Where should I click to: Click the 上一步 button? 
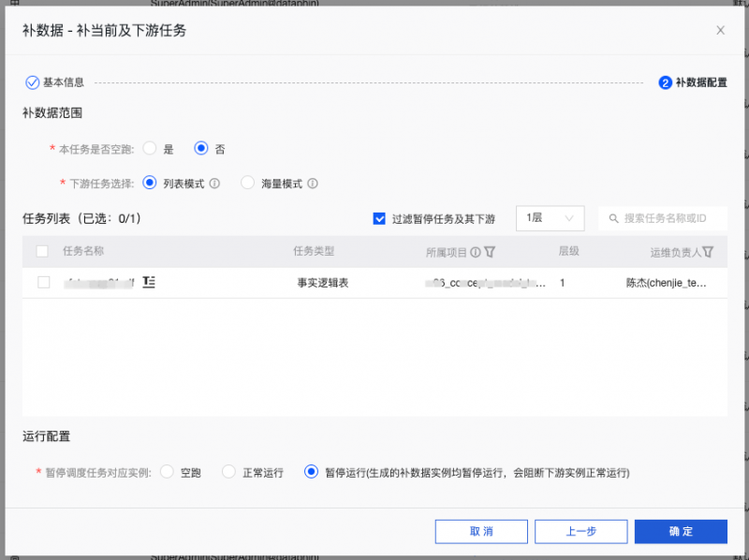click(x=580, y=531)
